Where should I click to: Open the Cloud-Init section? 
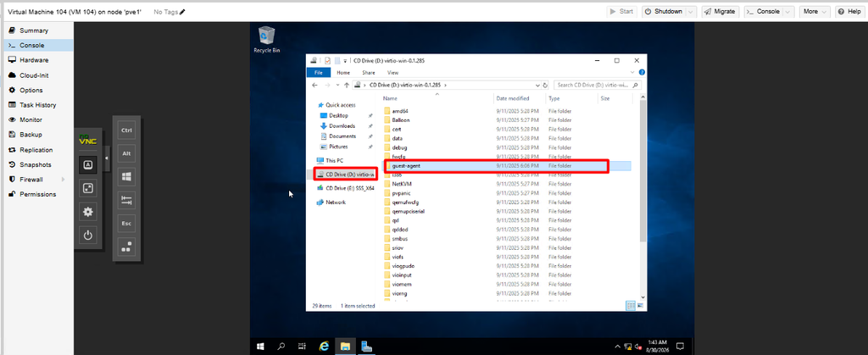tap(34, 75)
